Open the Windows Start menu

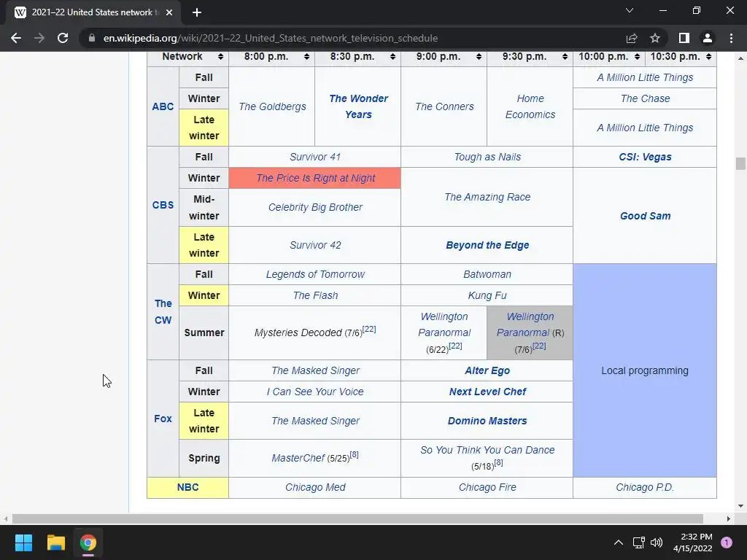23,542
